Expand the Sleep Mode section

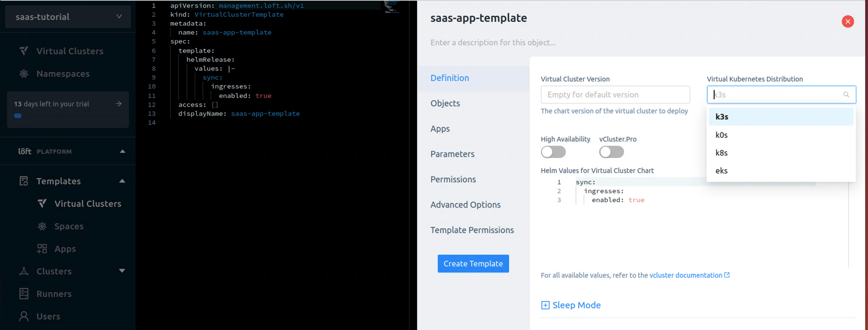[571, 305]
